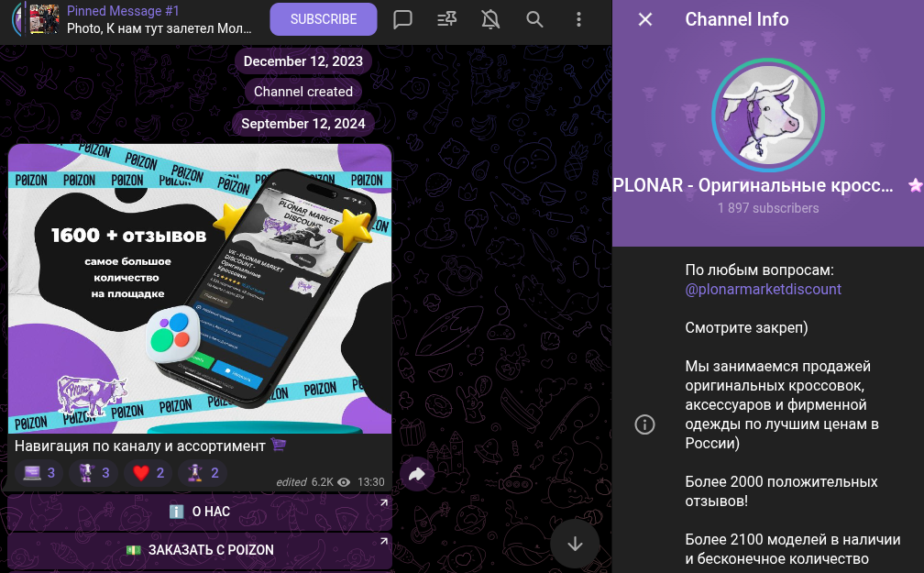Click the chess piece reaction with 2
The image size is (924, 573).
click(x=202, y=473)
